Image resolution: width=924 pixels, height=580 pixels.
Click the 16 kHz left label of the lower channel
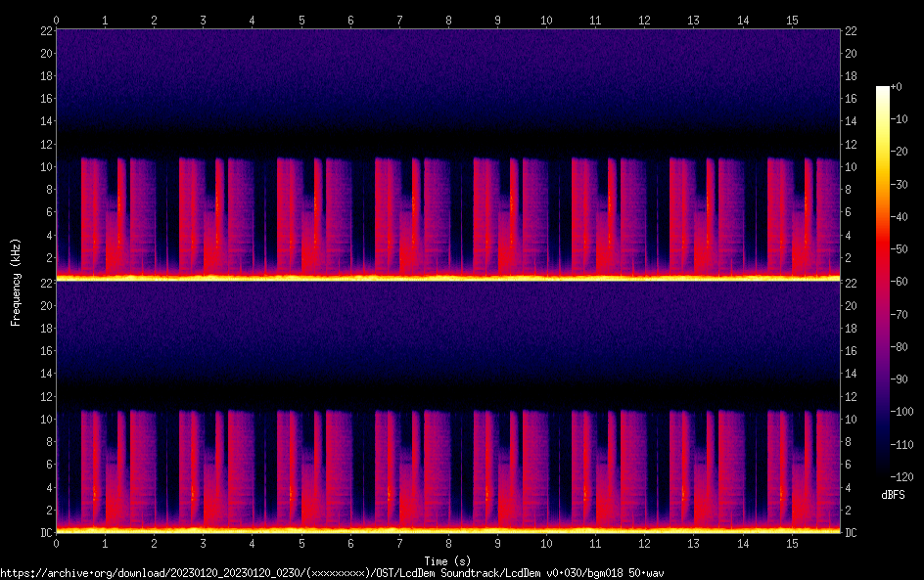point(44,351)
